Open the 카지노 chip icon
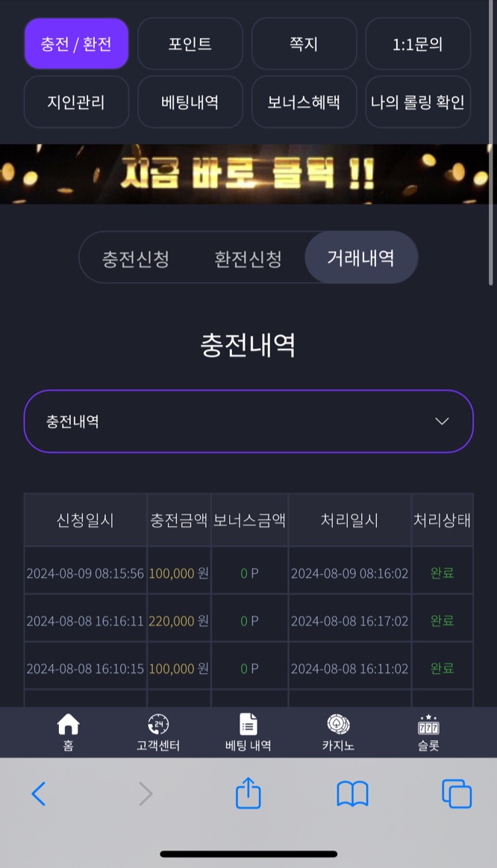Screen dimensions: 497x868 (x=338, y=725)
